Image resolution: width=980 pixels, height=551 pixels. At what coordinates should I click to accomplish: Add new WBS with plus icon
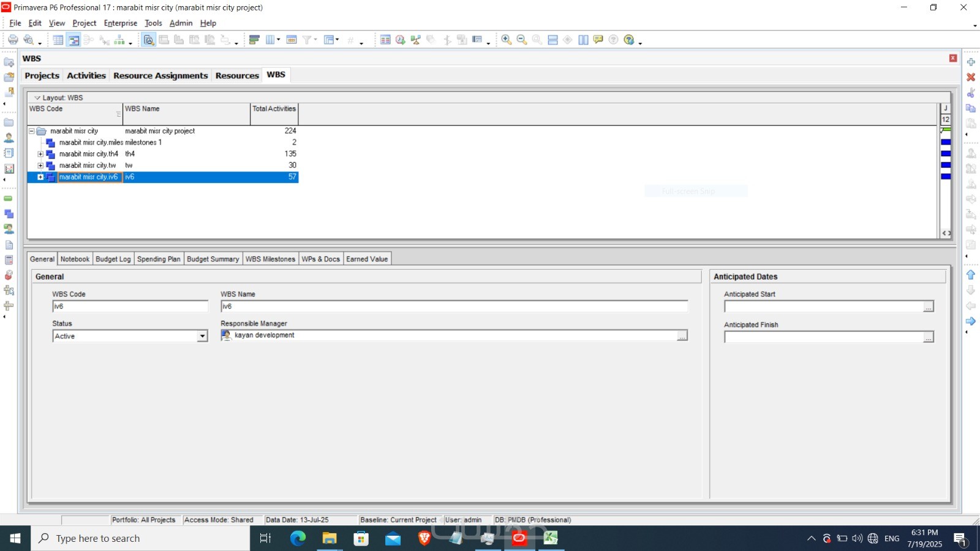pyautogui.click(x=971, y=62)
